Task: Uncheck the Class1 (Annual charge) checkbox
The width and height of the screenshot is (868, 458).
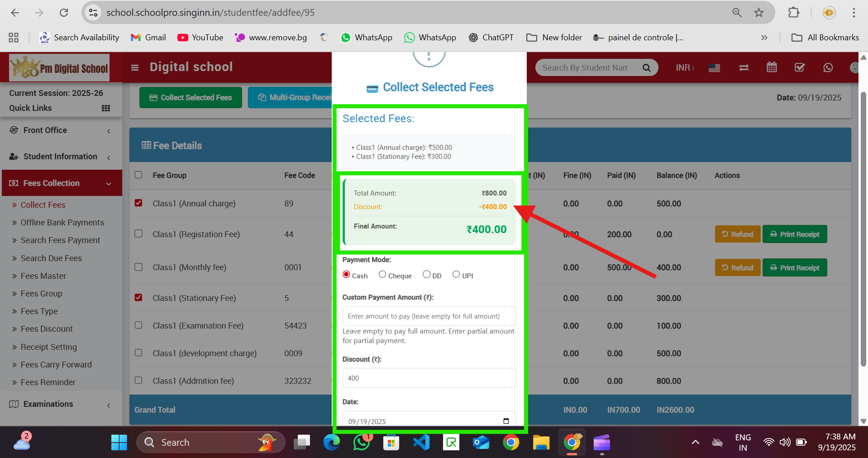Action: (138, 203)
